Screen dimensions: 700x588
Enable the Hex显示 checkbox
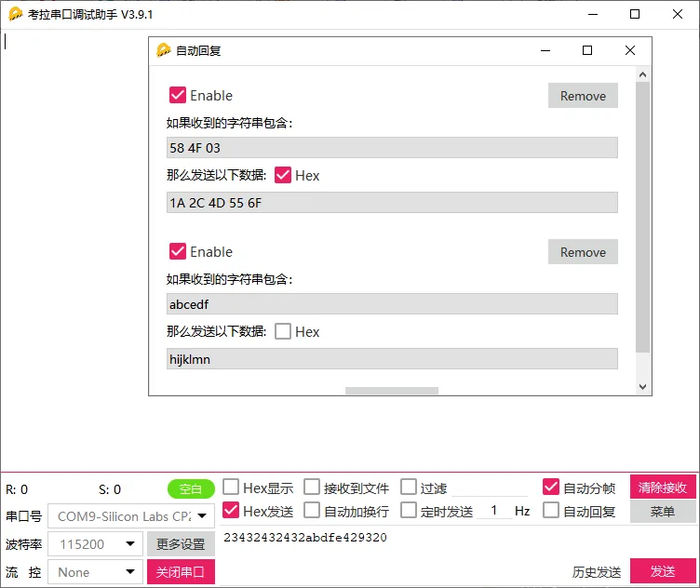pos(230,487)
